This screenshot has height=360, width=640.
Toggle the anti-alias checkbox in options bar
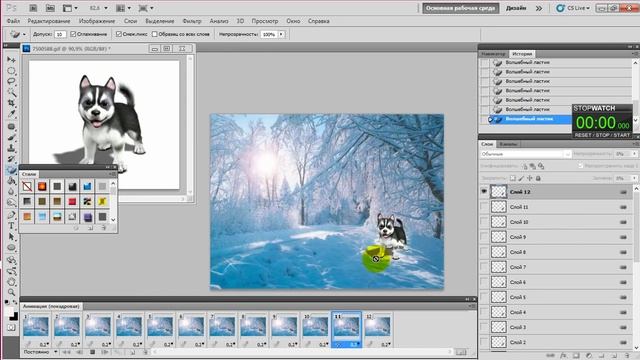click(73, 34)
